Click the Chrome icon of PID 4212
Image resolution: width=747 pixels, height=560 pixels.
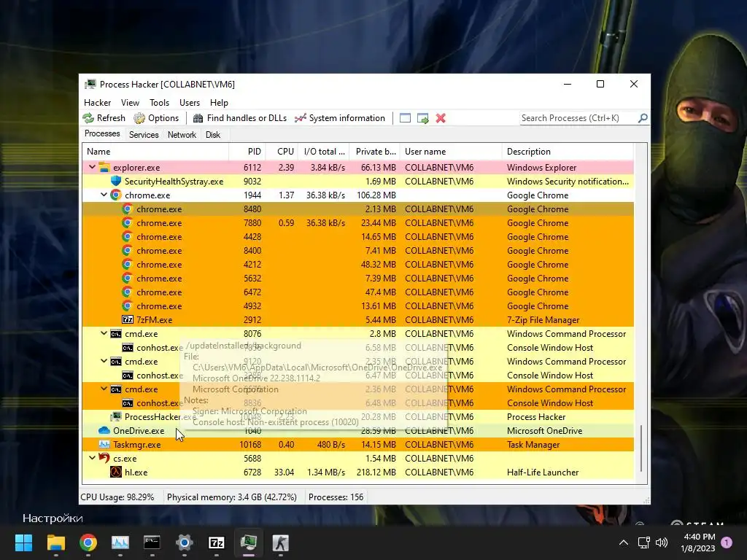(127, 264)
